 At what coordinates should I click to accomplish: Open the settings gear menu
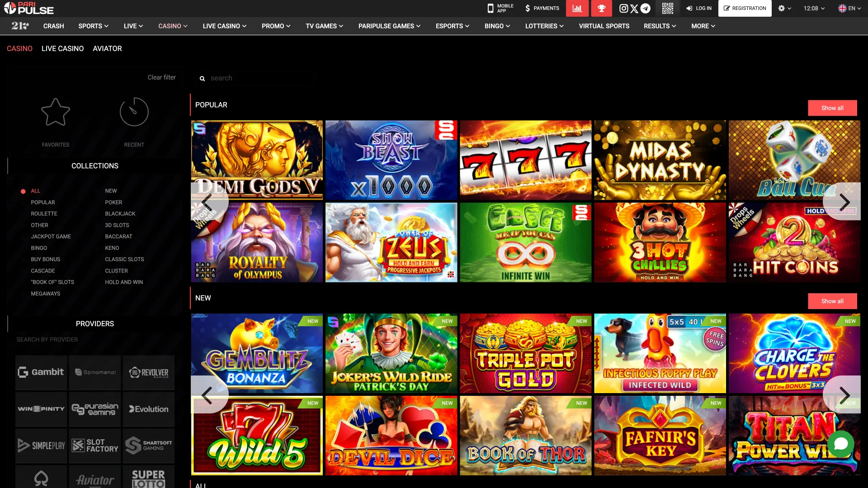pos(784,8)
